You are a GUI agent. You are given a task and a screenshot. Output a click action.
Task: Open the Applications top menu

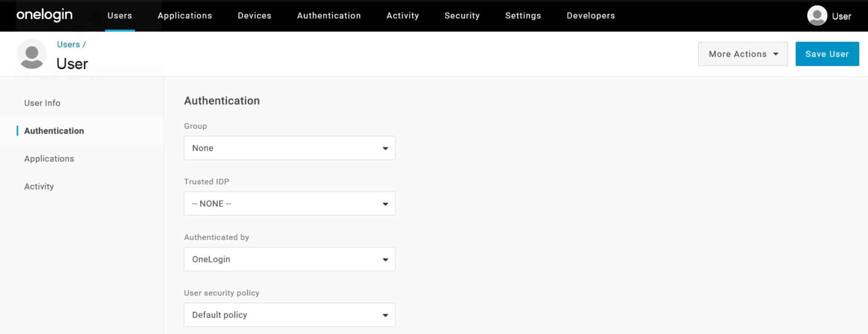point(185,15)
